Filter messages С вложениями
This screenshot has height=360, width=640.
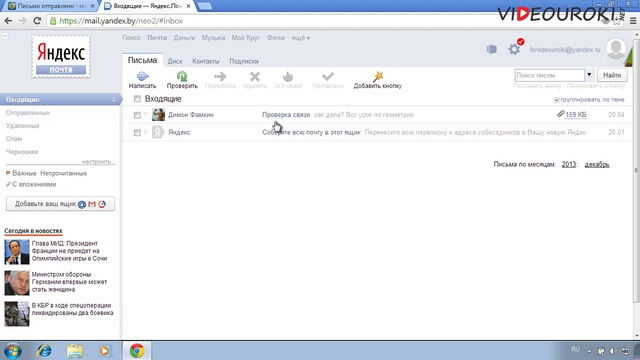(x=34, y=184)
